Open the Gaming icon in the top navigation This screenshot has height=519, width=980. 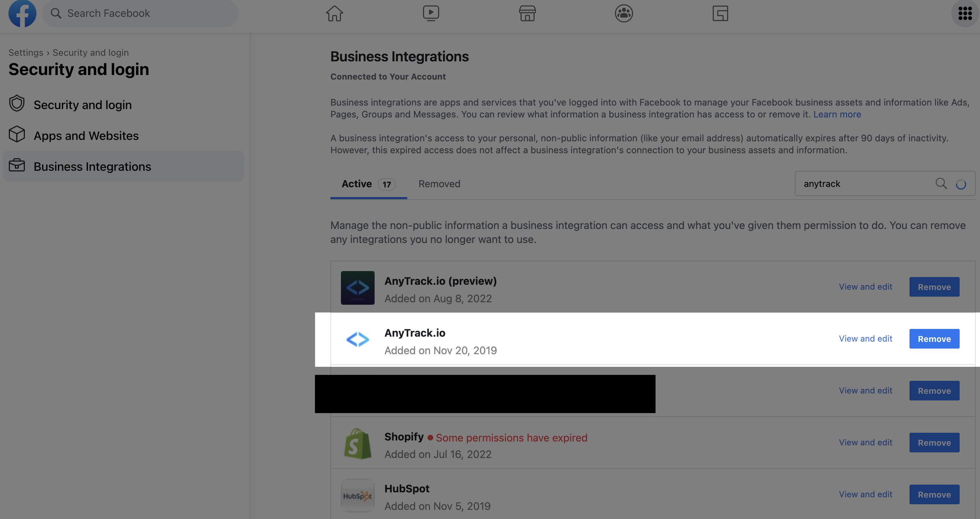[x=720, y=13]
